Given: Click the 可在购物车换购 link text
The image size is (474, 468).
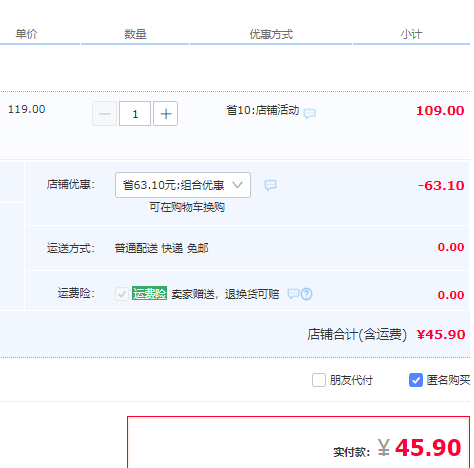Looking at the screenshot, I should tap(187, 207).
